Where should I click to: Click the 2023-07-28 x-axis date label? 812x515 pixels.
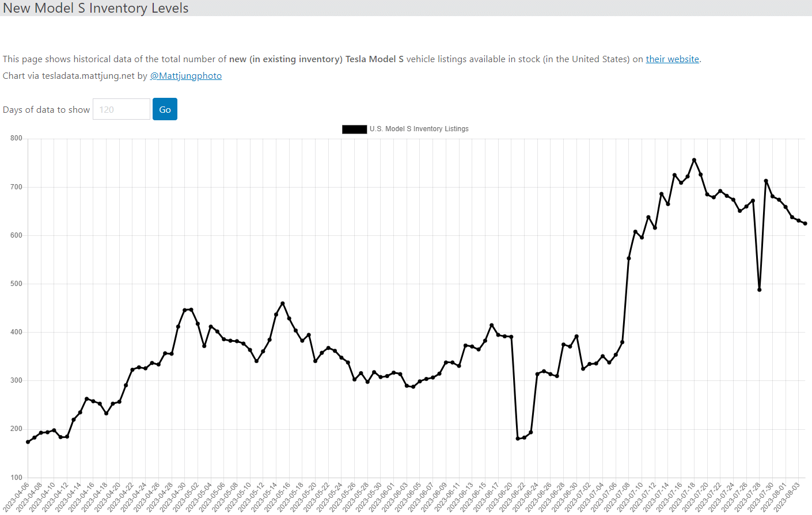748,498
